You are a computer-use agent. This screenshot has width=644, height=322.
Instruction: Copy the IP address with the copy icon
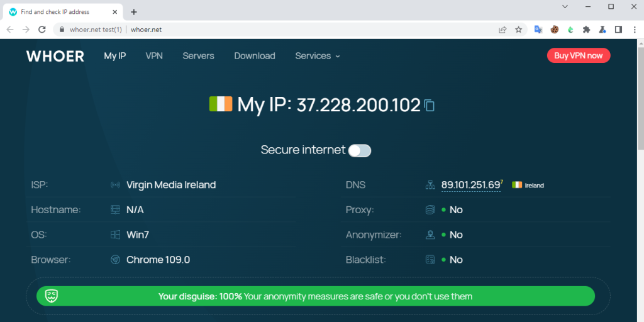click(x=429, y=106)
